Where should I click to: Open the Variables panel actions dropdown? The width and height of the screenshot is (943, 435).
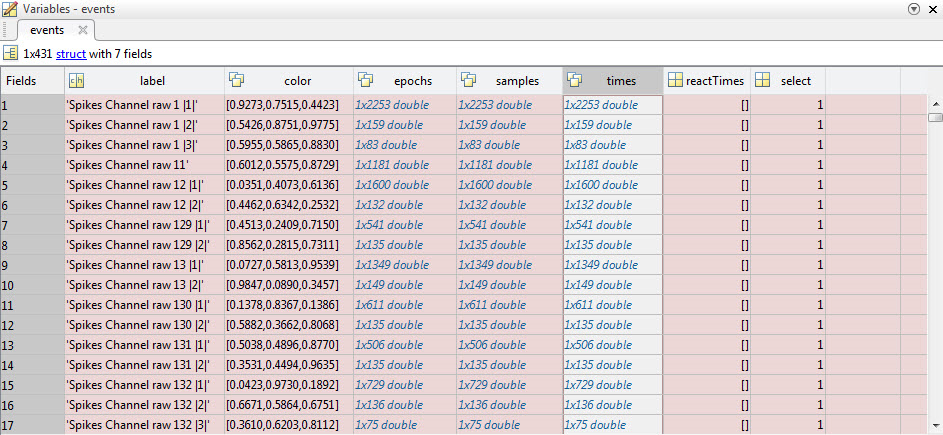pos(914,8)
